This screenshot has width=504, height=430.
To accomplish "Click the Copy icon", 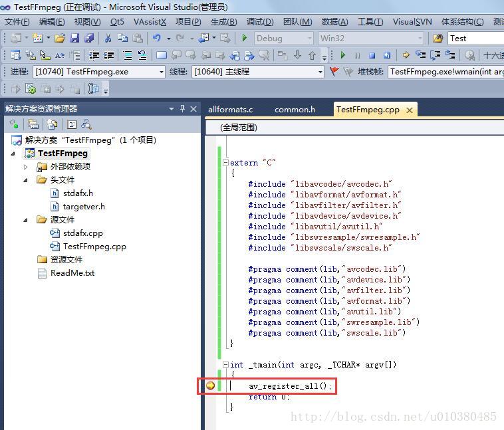I will point(122,39).
